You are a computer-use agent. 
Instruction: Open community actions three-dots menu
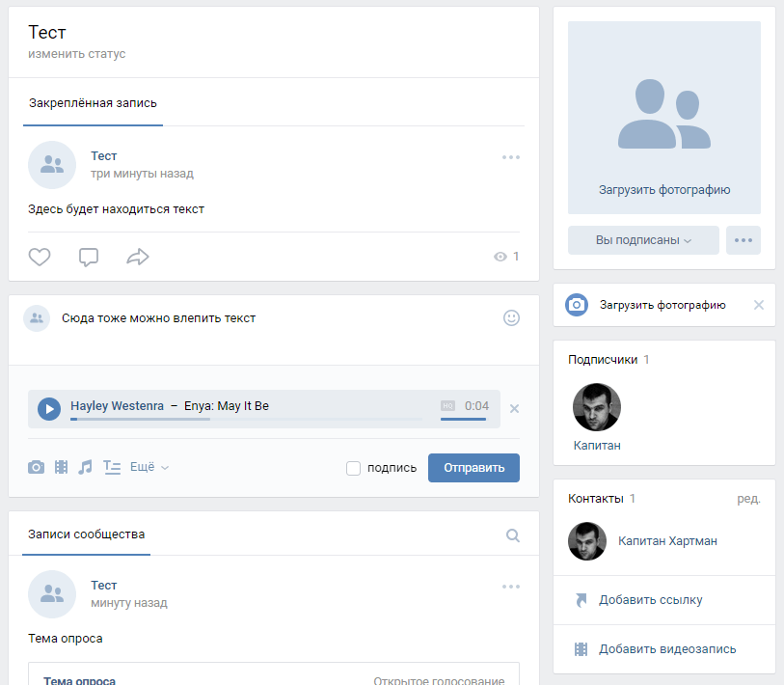coord(743,240)
